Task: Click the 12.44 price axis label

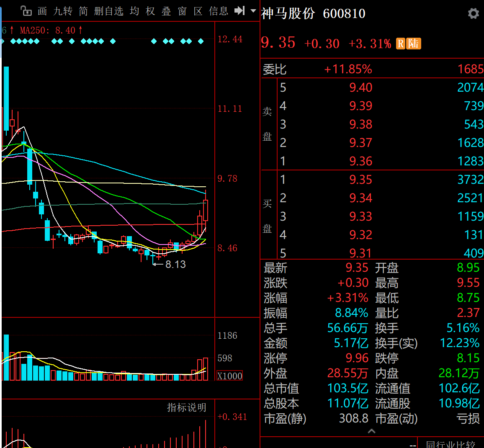Action: tap(230, 39)
